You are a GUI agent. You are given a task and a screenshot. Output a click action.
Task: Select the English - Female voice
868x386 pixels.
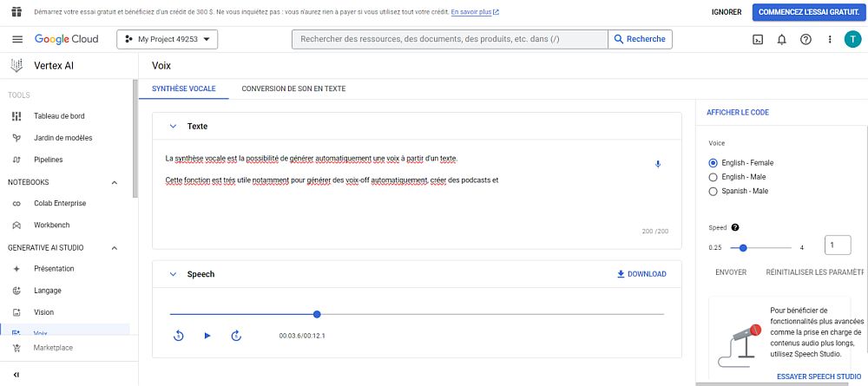[713, 163]
